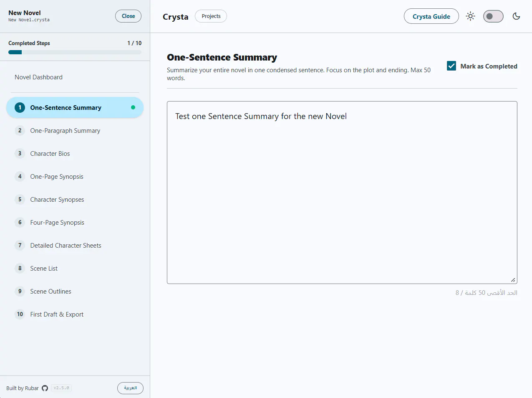Uncheck the Mark as Completed checkbox
Screen dimensions: 532x398
tap(451, 66)
